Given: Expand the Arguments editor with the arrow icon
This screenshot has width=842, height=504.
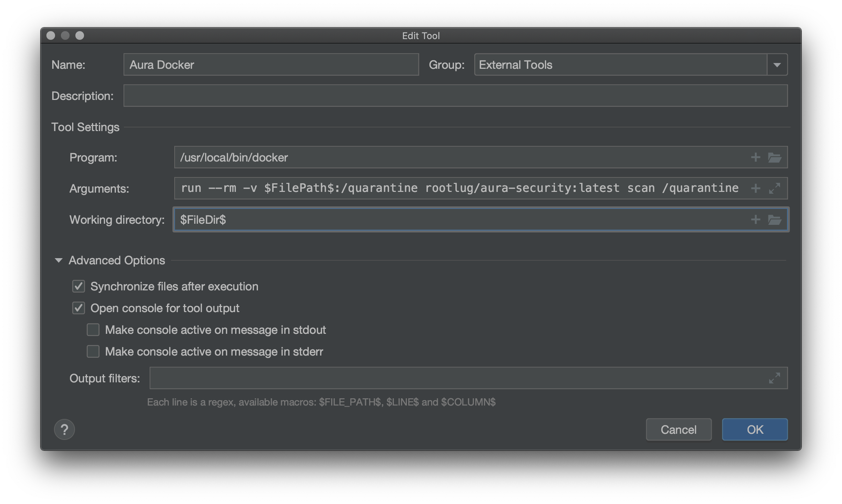Looking at the screenshot, I should (775, 188).
